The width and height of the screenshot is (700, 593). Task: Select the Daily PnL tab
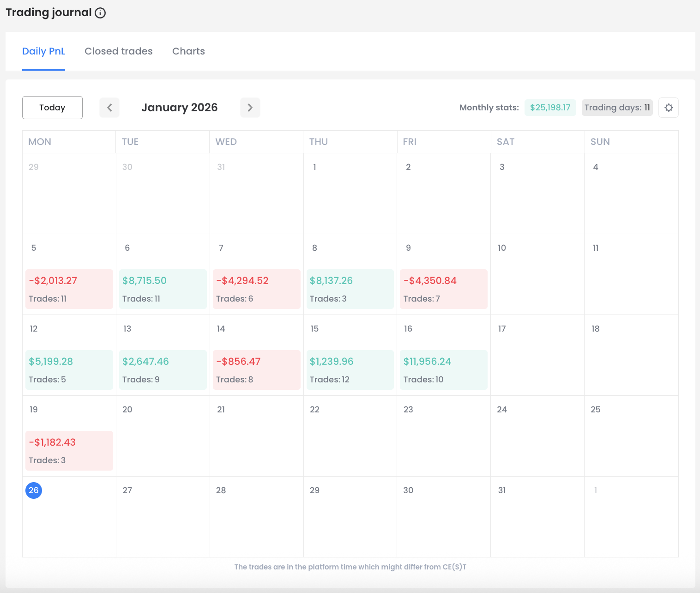tap(43, 51)
